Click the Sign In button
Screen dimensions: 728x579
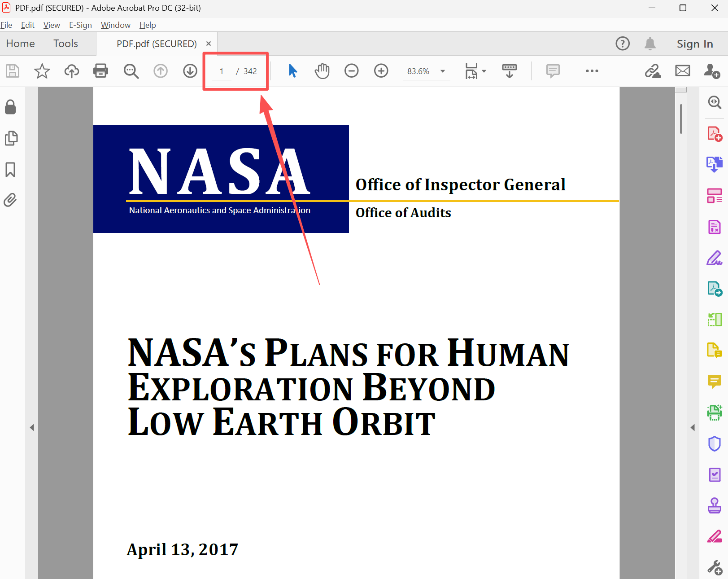(694, 44)
